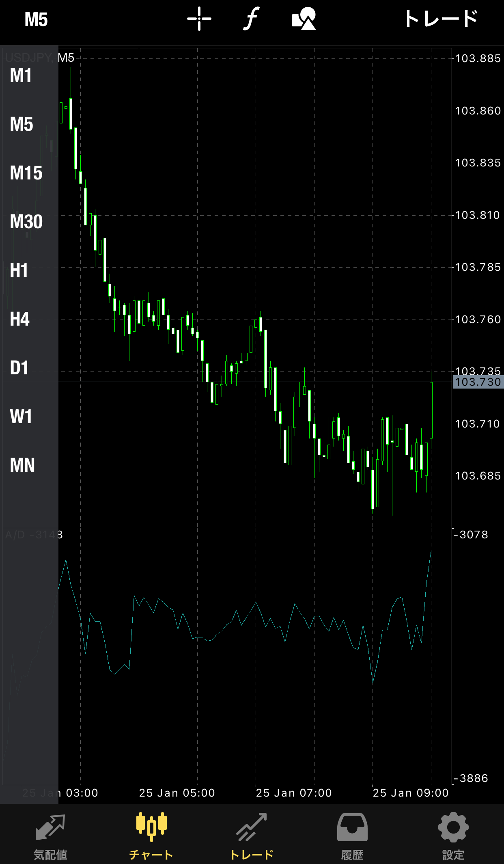Choose the M15 timeframe

pyautogui.click(x=26, y=173)
